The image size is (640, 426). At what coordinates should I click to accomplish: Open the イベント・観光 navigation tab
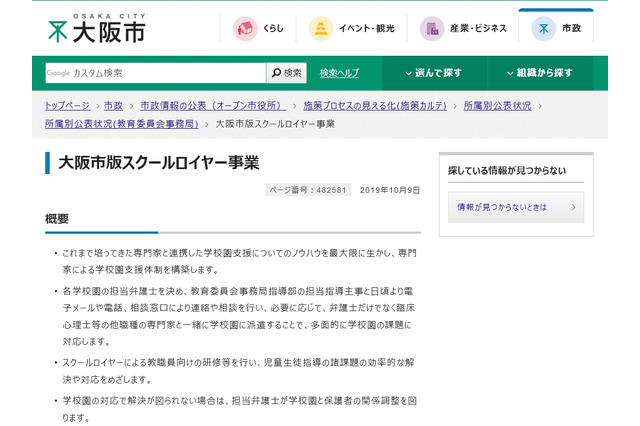pos(351,28)
